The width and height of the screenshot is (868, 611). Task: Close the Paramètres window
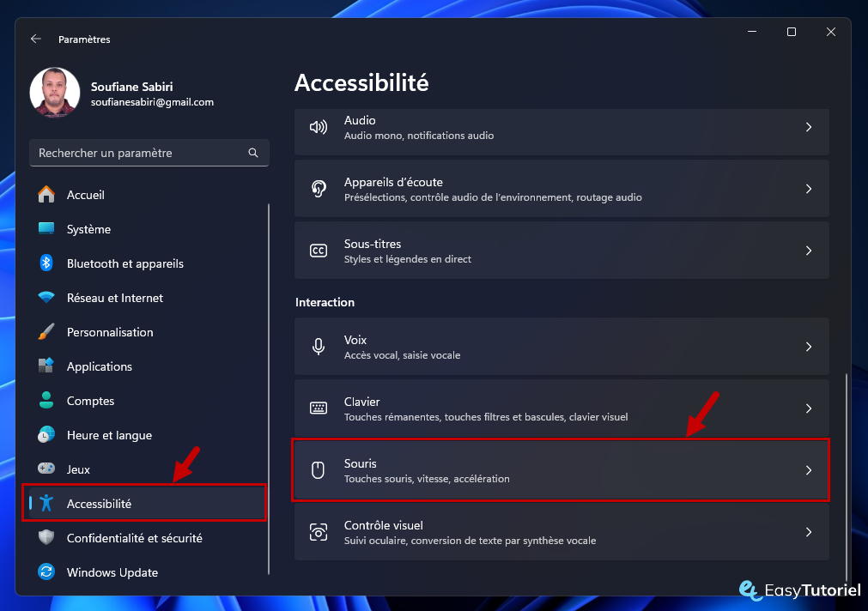tap(831, 32)
